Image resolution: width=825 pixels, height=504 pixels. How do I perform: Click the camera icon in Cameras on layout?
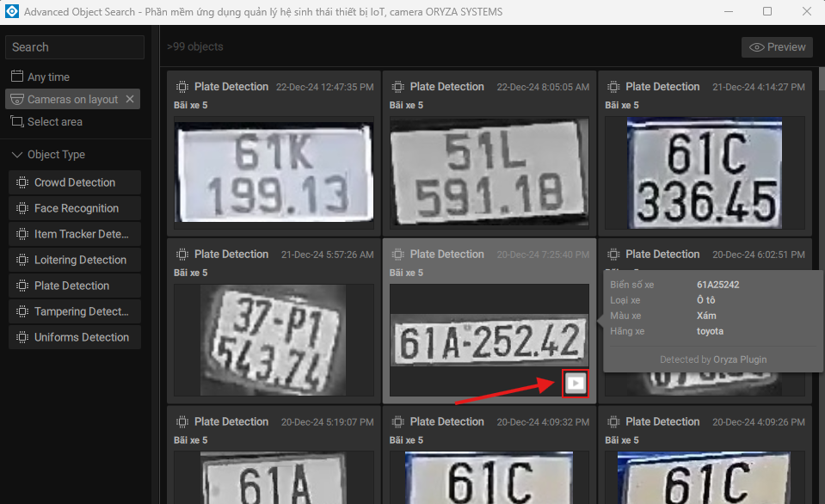coord(17,99)
